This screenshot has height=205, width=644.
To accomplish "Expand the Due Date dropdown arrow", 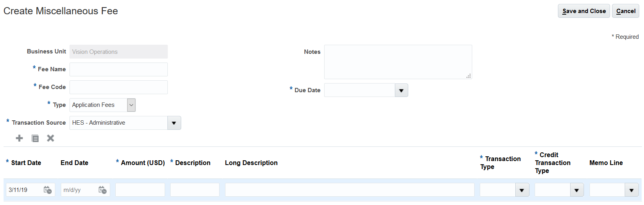I will click(x=401, y=91).
